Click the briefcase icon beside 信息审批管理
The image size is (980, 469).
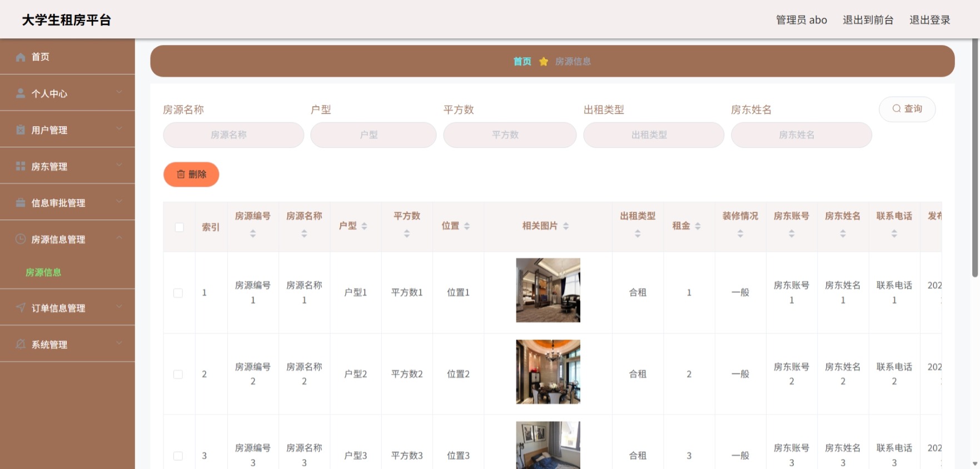21,203
